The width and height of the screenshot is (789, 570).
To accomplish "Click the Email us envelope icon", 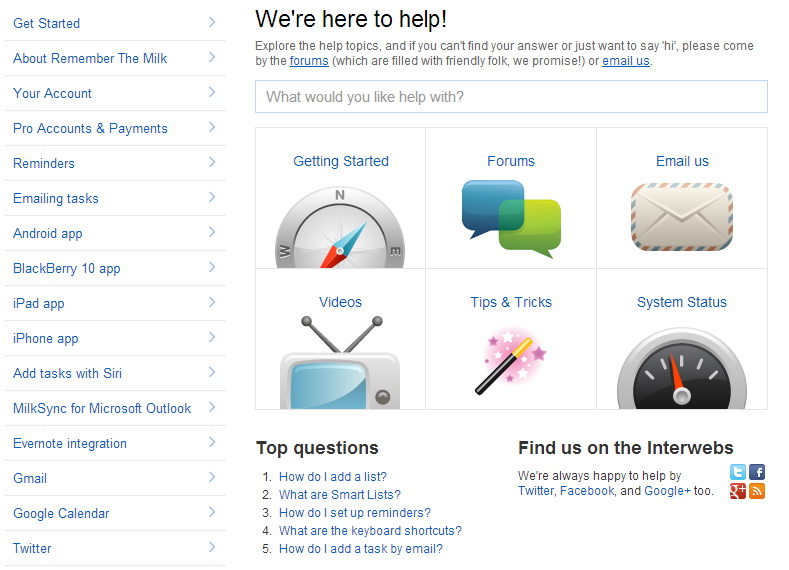I will click(x=682, y=217).
